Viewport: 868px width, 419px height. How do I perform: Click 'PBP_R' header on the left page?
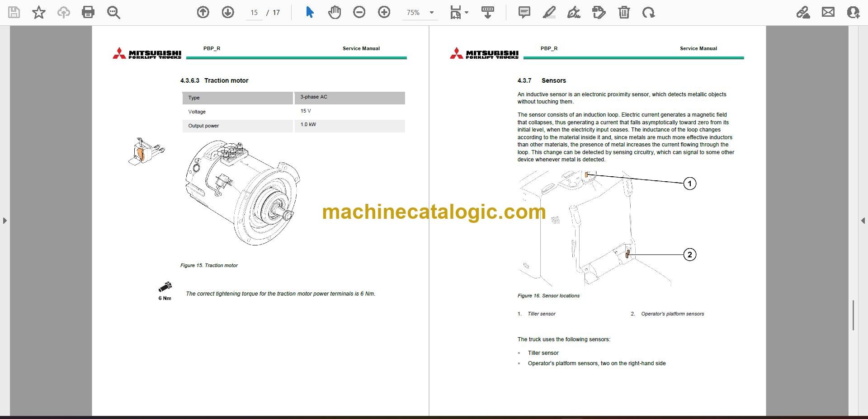(212, 48)
